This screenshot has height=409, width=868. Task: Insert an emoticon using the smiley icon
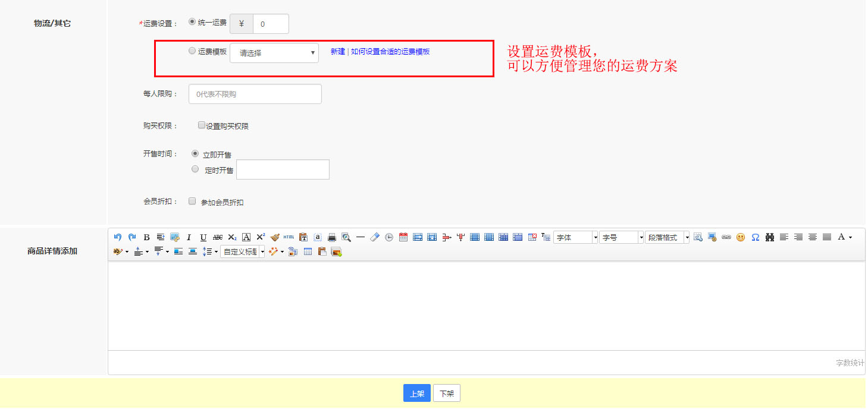click(741, 237)
